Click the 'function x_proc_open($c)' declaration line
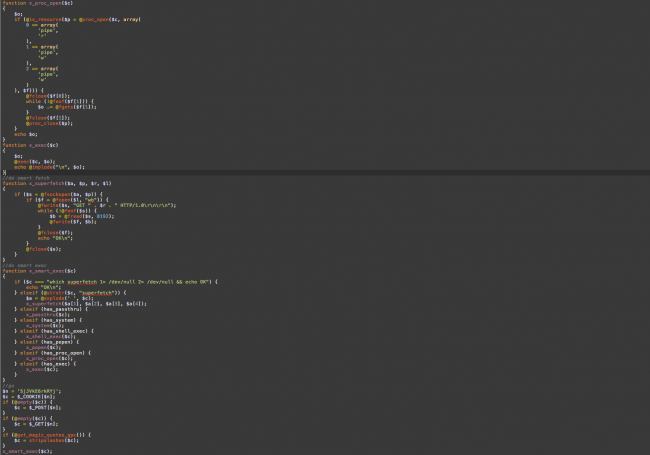This screenshot has height=455, width=650. (x=38, y=3)
